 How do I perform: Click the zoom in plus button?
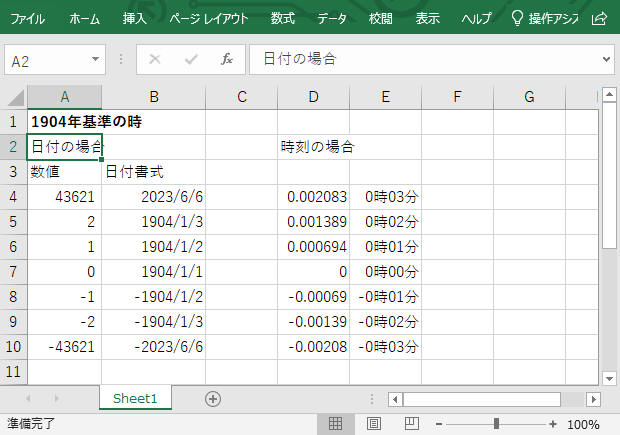(x=553, y=424)
